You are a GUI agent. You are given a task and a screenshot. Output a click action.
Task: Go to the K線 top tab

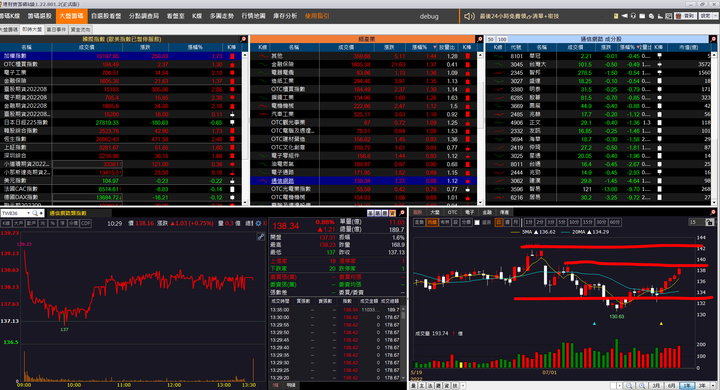[197, 16]
